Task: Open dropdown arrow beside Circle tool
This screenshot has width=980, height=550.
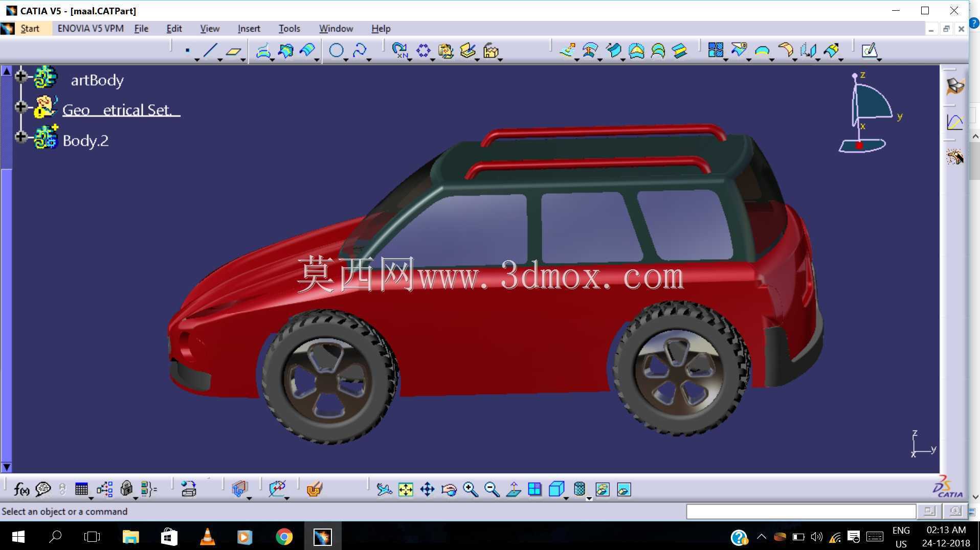Action: 346,60
